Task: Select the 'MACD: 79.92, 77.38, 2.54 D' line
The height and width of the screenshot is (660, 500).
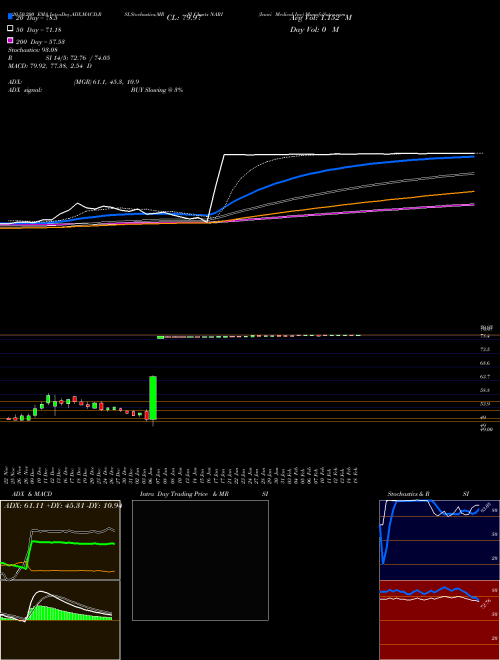Action: 50,66
